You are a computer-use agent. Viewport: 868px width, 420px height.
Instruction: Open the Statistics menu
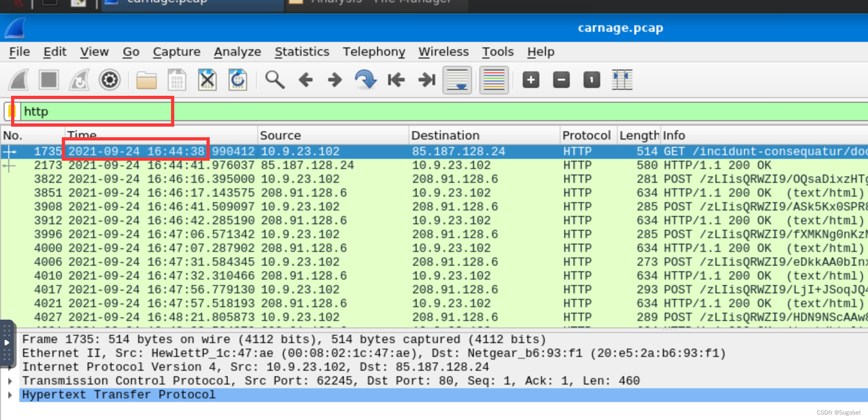point(302,52)
